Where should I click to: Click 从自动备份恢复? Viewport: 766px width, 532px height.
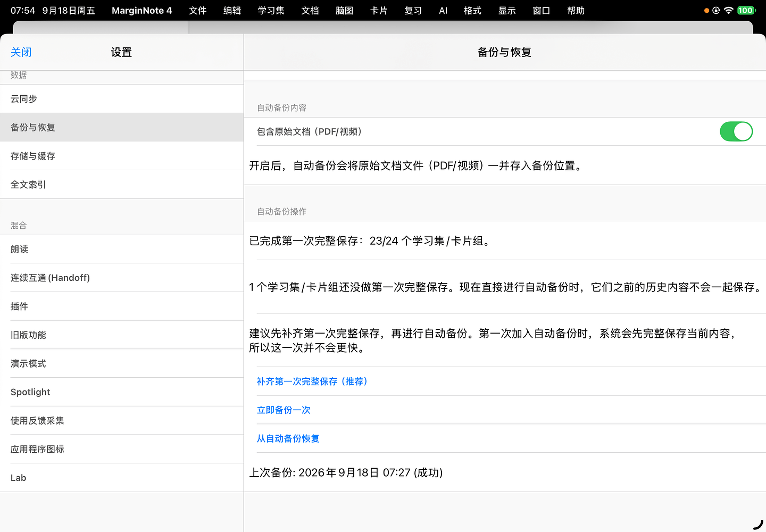[x=288, y=439]
